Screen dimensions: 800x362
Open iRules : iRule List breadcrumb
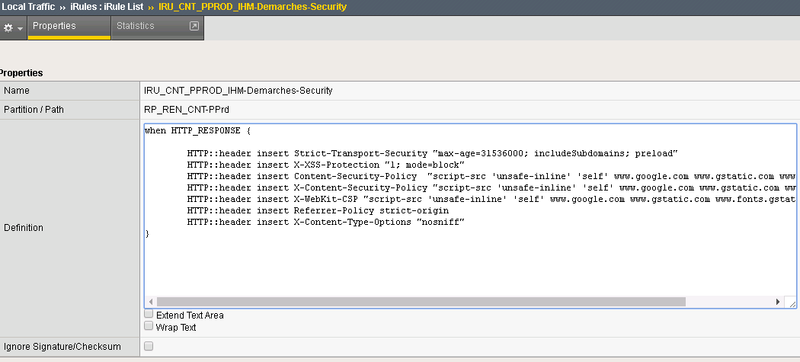107,7
